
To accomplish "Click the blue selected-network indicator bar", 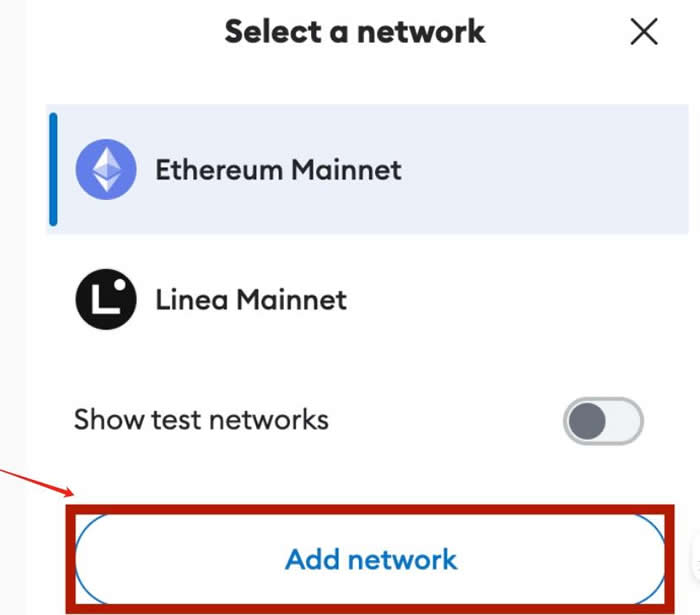I will click(53, 170).
